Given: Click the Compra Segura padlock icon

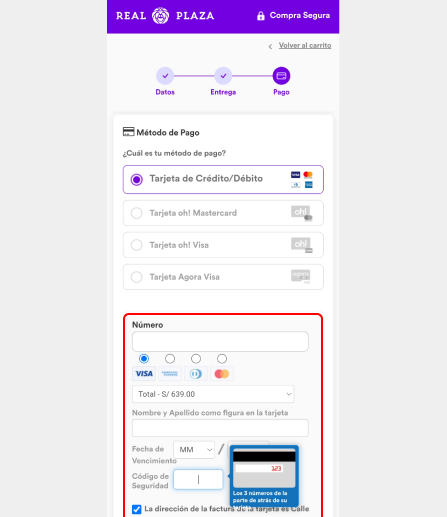Looking at the screenshot, I should (x=261, y=16).
